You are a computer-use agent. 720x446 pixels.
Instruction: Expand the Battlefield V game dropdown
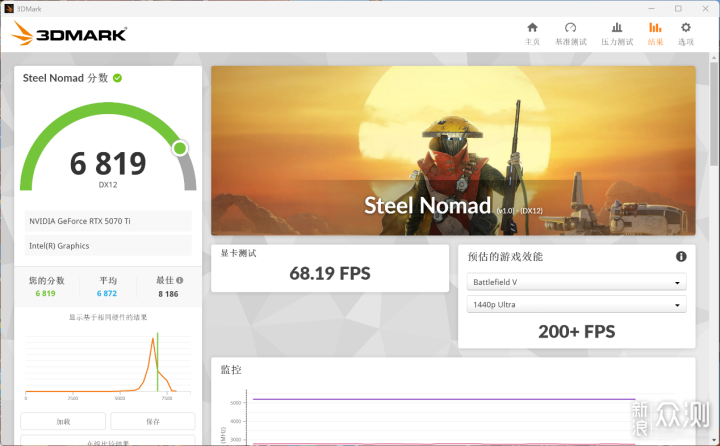click(x=577, y=282)
